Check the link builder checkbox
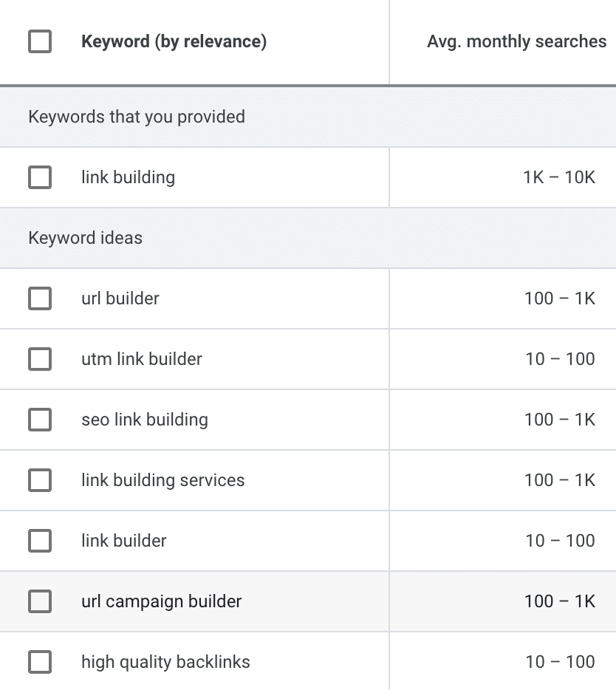This screenshot has width=616, height=690. pyautogui.click(x=40, y=541)
